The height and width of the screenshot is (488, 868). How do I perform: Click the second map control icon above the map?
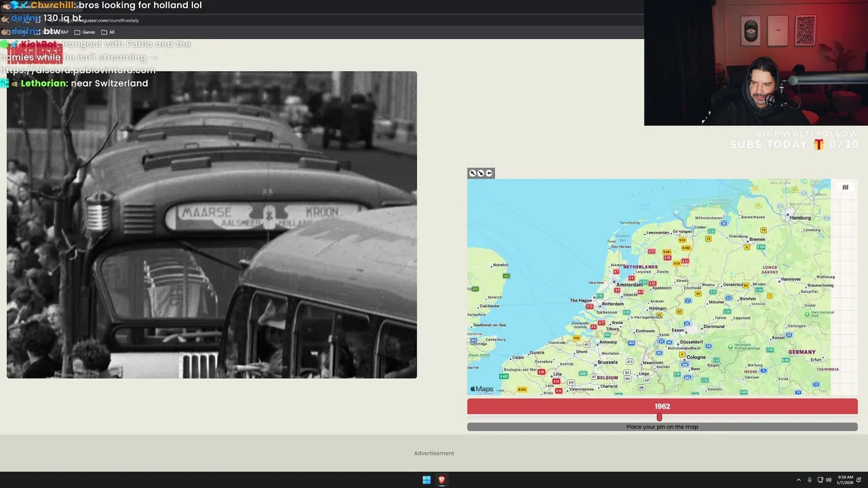point(481,173)
